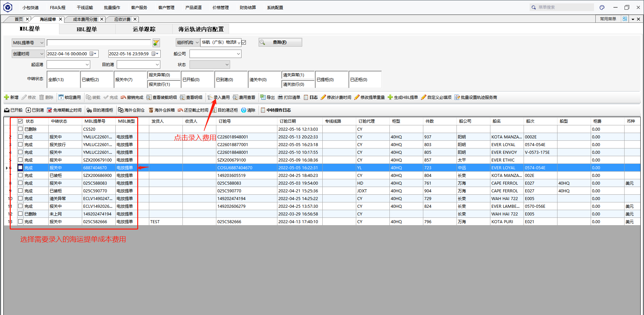This screenshot has width=644, height=315.
Task: Click the 菜单搜索 menu search box
Action: [x=562, y=7]
